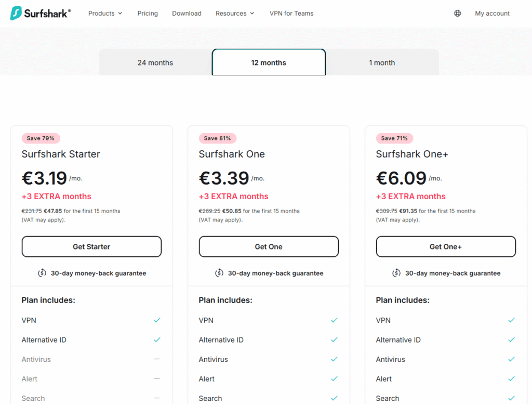Click money-back guarantee icon under Get One+
This screenshot has height=404, width=532.
pos(396,273)
